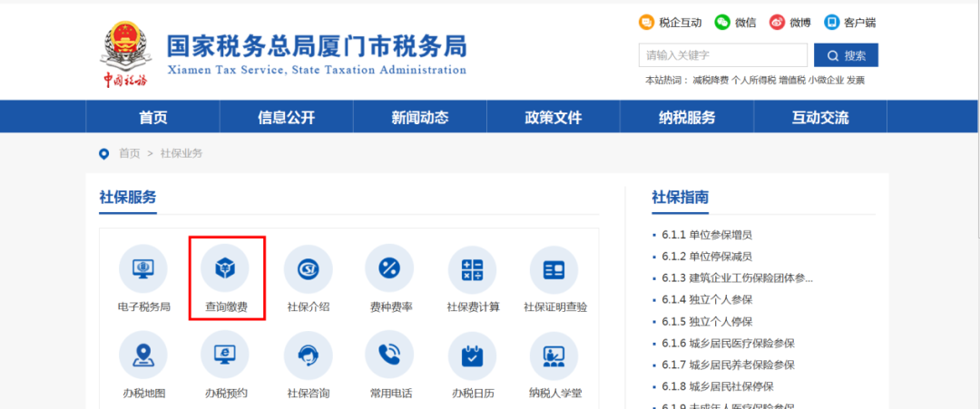The width and height of the screenshot is (980, 409).
Task: Click the 首页 breadcrumb link
Action: (x=130, y=153)
